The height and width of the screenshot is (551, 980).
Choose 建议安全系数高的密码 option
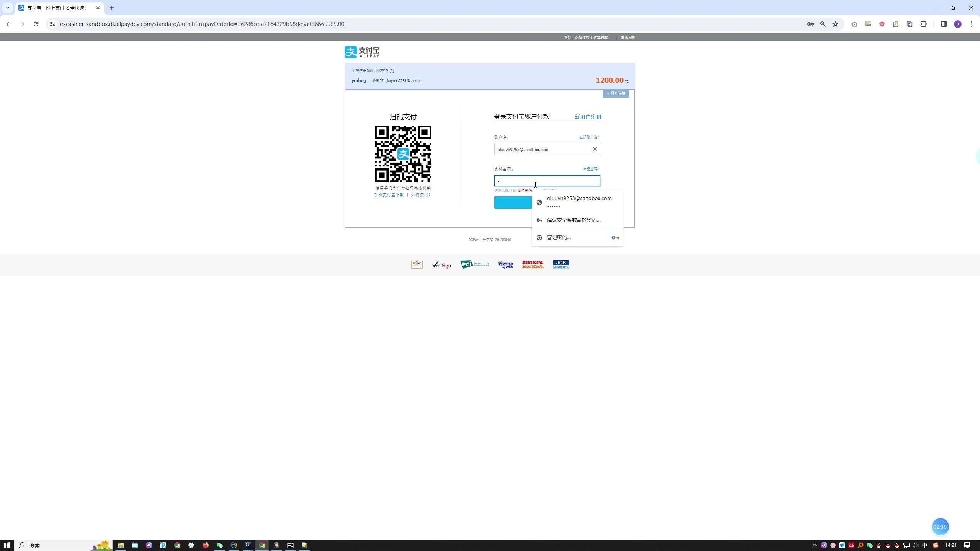tap(577, 220)
